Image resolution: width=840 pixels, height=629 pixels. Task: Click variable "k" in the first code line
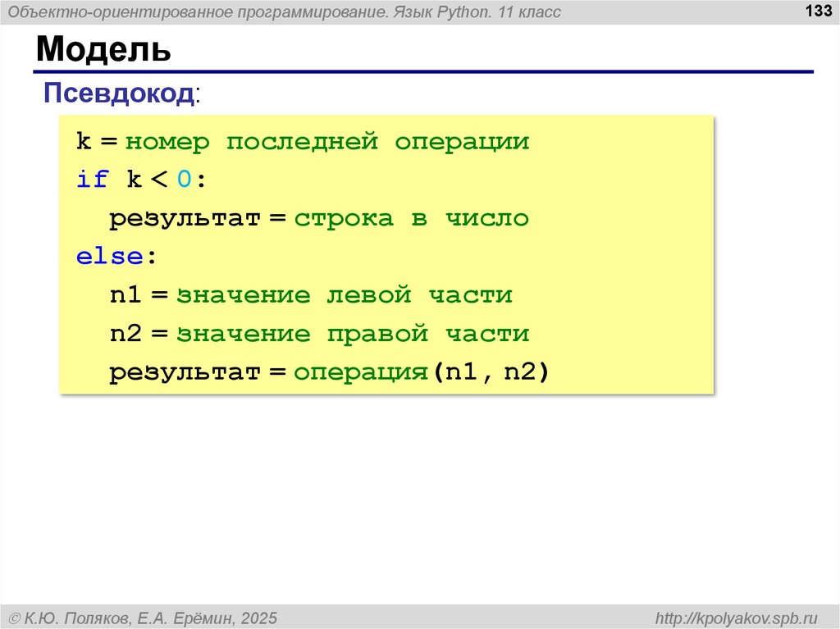[x=84, y=142]
